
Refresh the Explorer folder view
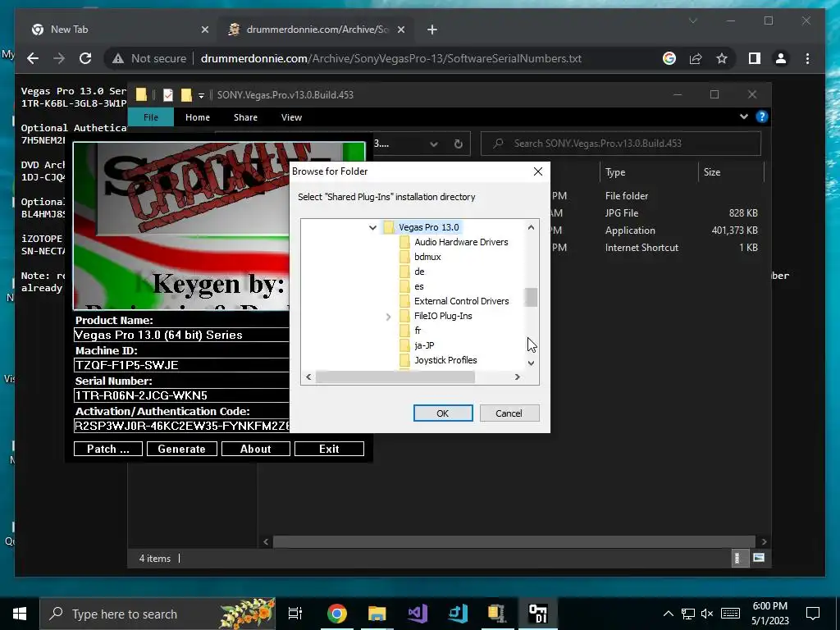click(458, 144)
